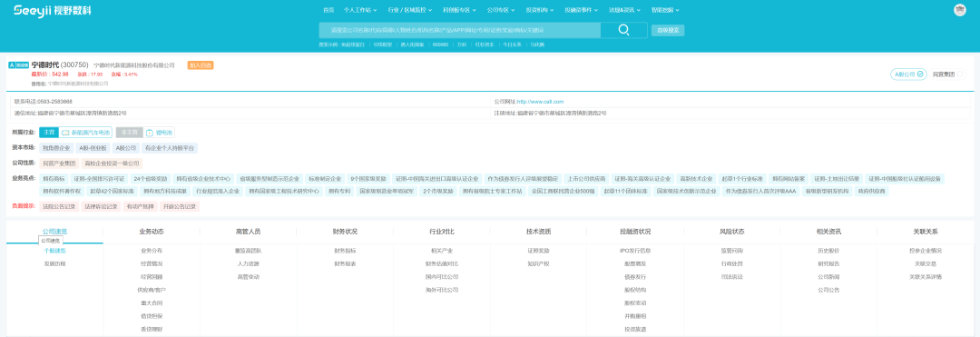
Task: Click the search example 红杉资本
Action: point(485,45)
